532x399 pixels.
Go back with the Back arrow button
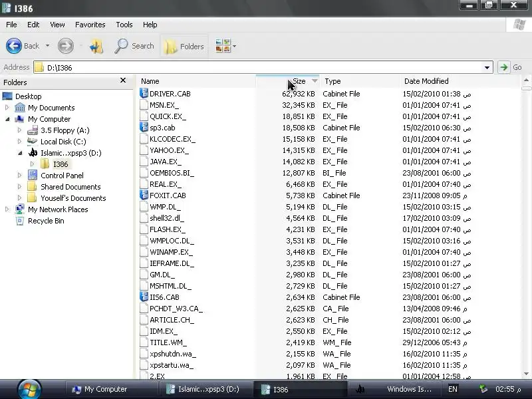click(14, 46)
